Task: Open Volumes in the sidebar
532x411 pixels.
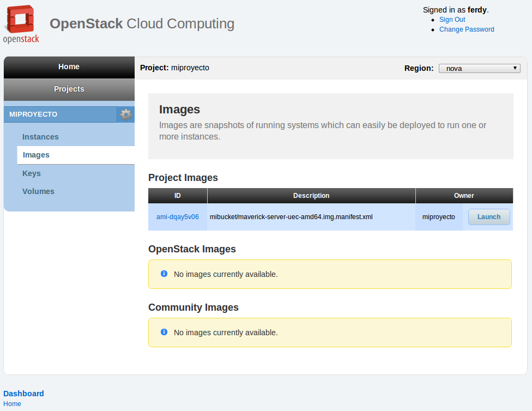Action: pyautogui.click(x=38, y=191)
